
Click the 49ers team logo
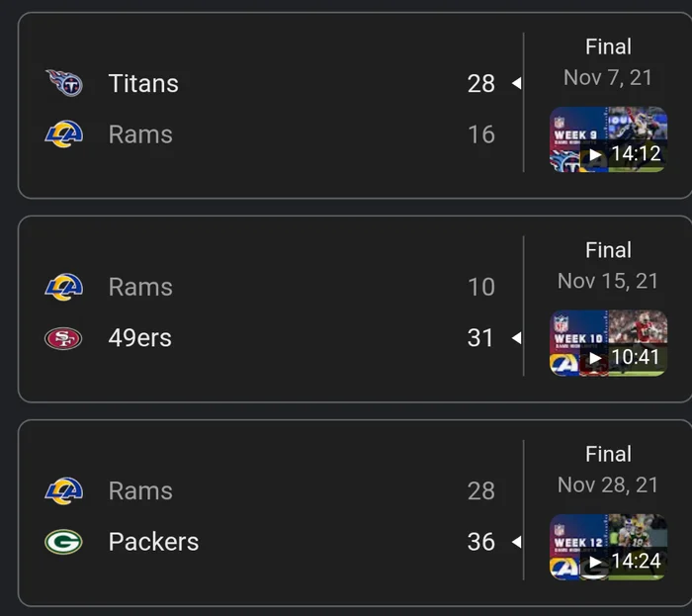coord(64,338)
